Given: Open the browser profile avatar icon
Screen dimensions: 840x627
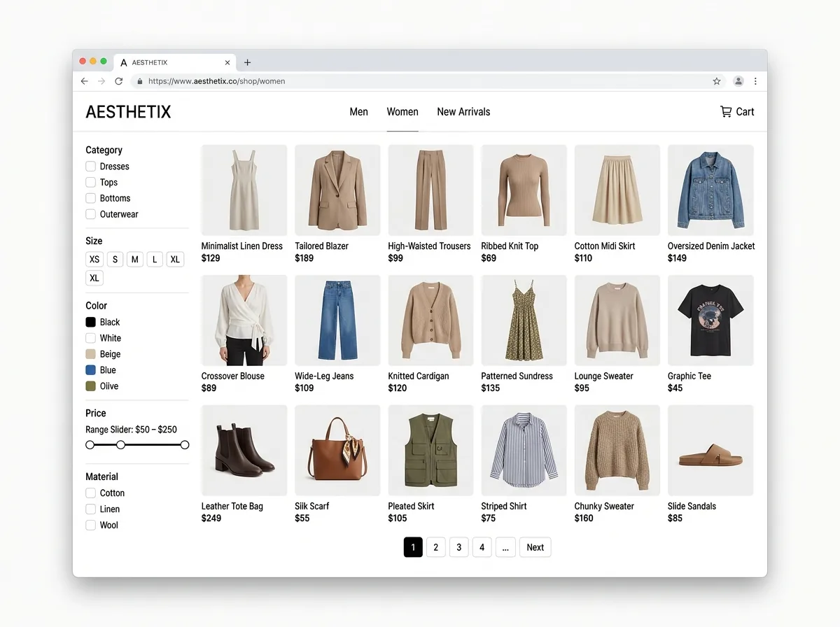Looking at the screenshot, I should 738,81.
